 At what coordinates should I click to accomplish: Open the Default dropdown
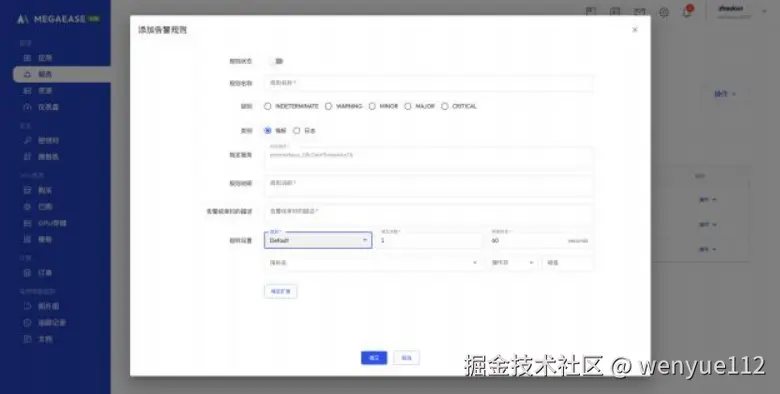point(318,240)
